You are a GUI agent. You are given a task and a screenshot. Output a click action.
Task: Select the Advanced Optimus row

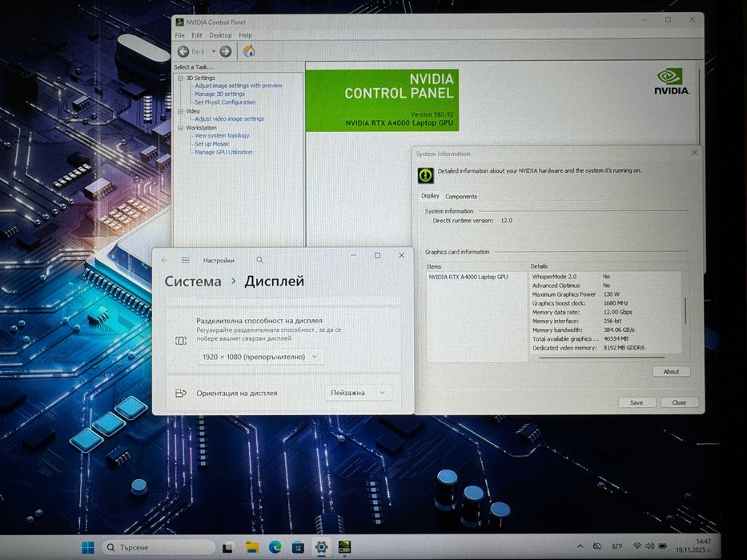[x=605, y=286]
